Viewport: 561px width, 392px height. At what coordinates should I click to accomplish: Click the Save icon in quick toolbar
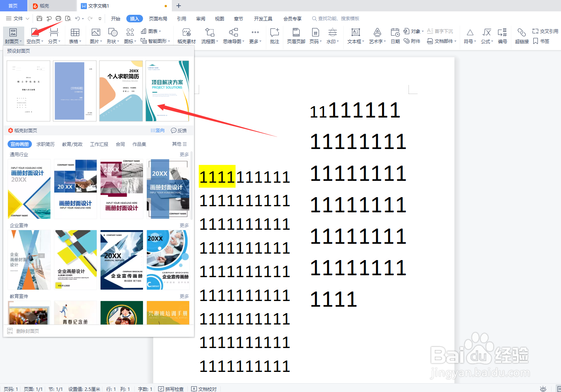(x=39, y=18)
